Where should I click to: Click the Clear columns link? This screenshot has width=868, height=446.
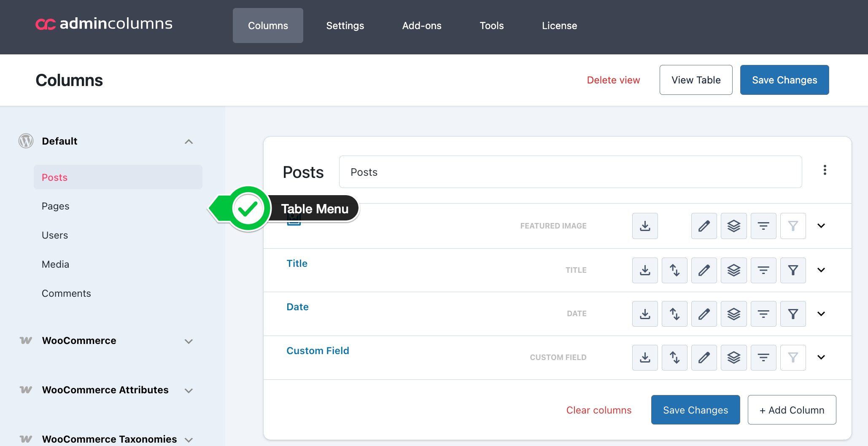599,410
